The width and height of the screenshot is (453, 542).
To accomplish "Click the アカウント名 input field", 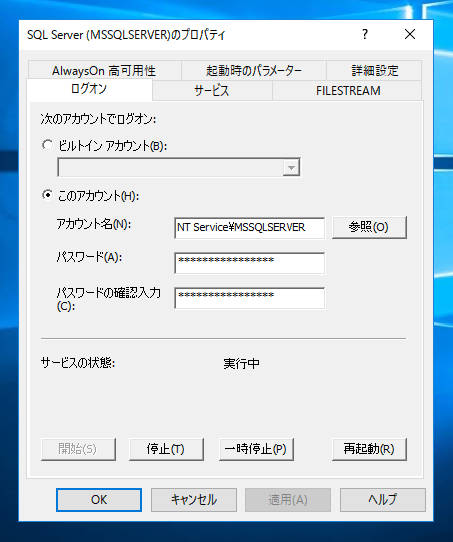I will tap(249, 228).
